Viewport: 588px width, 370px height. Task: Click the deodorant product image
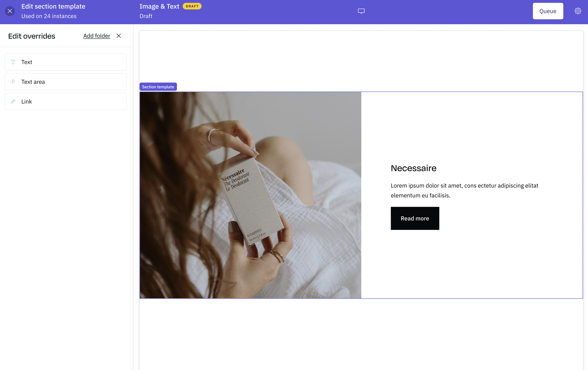tap(250, 195)
